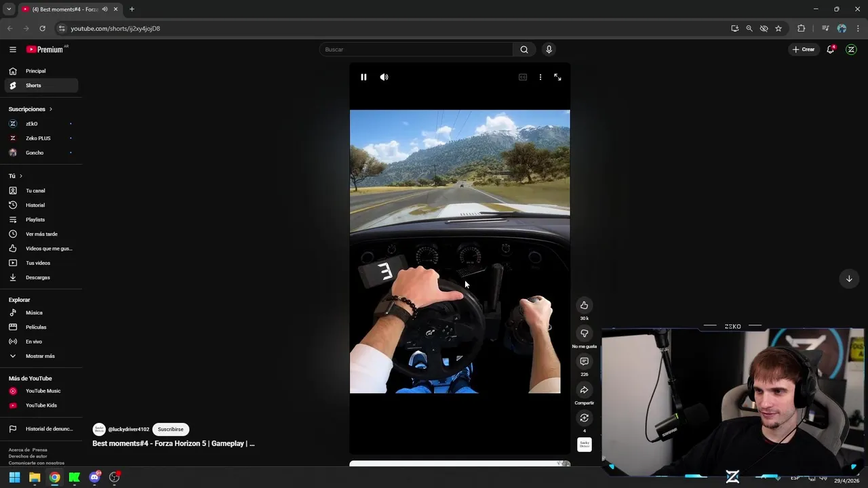Open Goncho channel subscription
The image size is (868, 488).
click(41, 152)
